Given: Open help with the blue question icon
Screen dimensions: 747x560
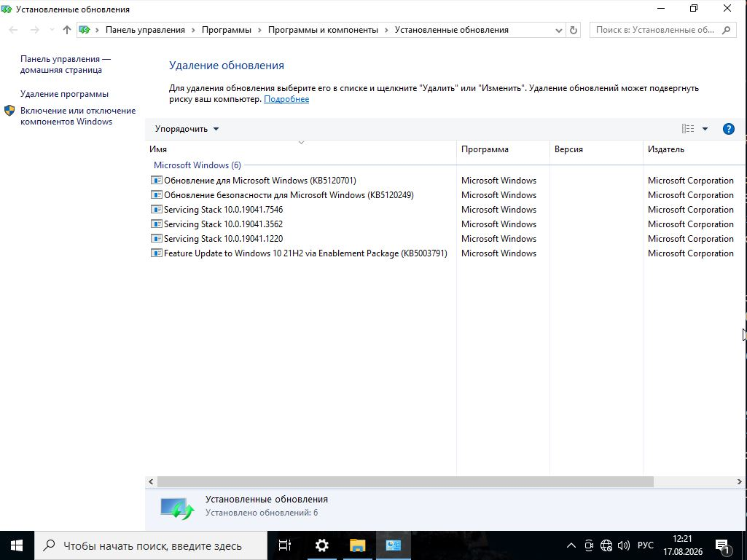Looking at the screenshot, I should 729,129.
